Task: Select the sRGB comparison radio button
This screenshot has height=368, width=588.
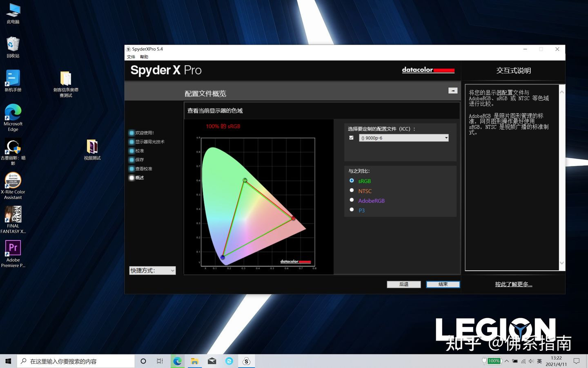Action: point(352,180)
